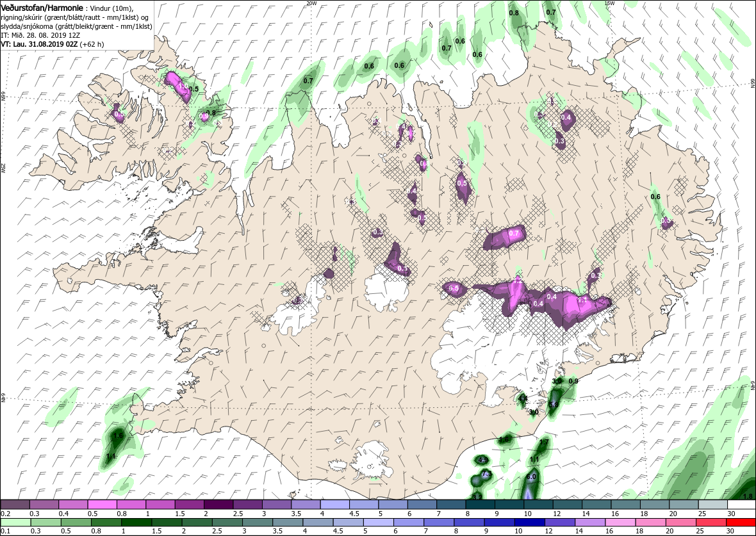Select the bottom-row rain swatch starting at 7

point(438,523)
